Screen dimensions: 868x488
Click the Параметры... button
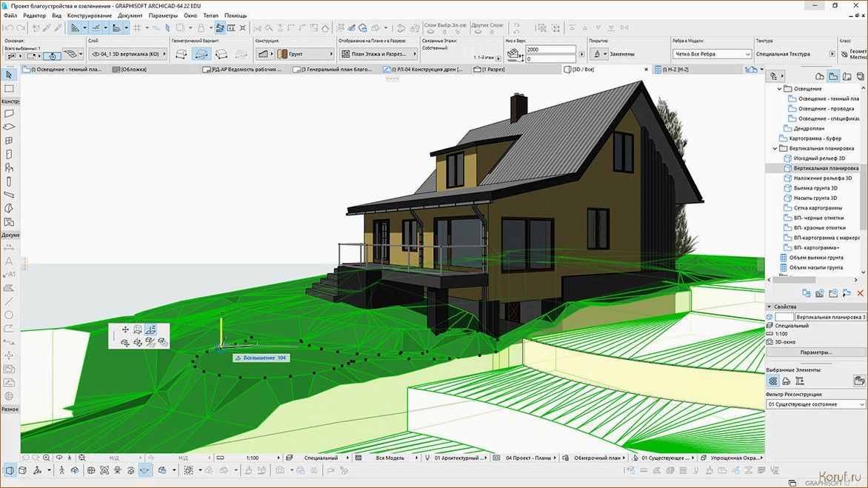pos(815,352)
